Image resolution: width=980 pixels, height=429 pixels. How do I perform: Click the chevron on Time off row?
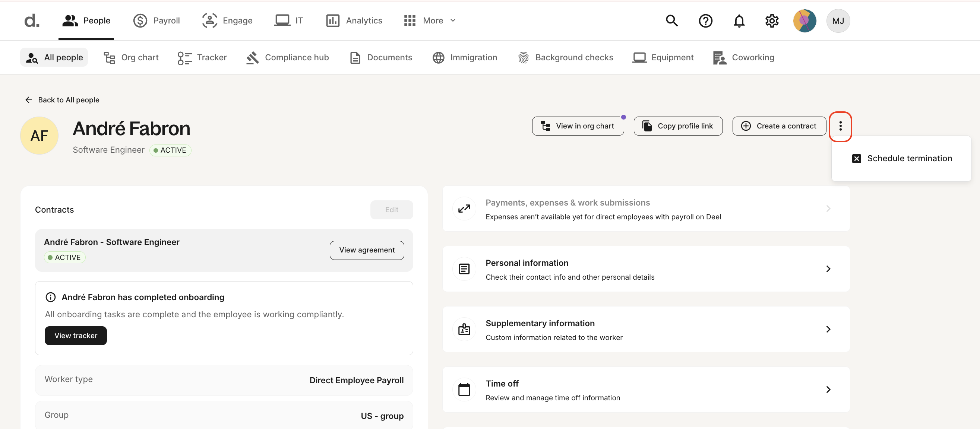point(828,390)
